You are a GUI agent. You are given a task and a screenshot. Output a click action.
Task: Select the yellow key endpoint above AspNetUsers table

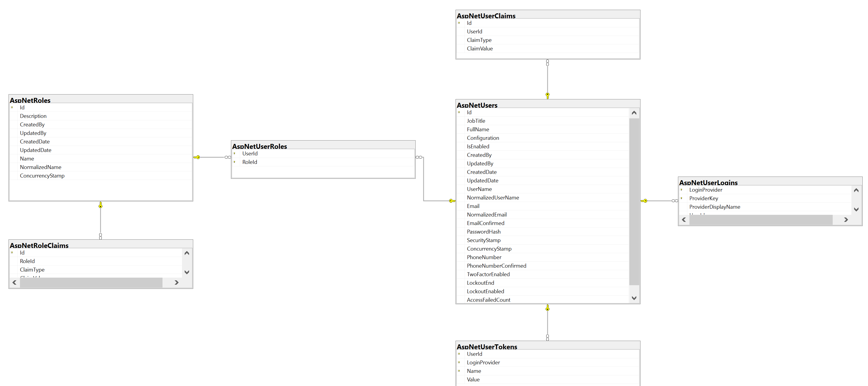(x=548, y=96)
